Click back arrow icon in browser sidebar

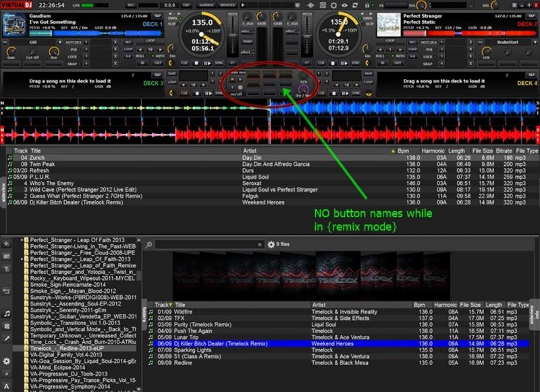point(6,291)
